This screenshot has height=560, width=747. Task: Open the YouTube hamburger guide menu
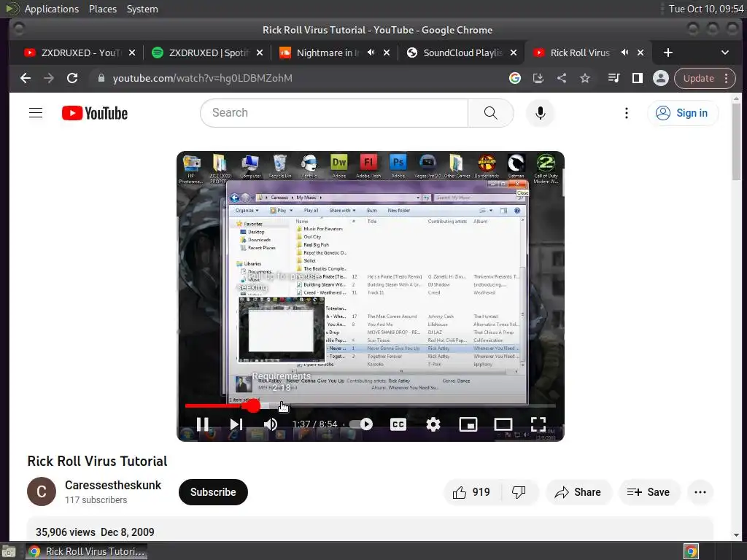36,113
